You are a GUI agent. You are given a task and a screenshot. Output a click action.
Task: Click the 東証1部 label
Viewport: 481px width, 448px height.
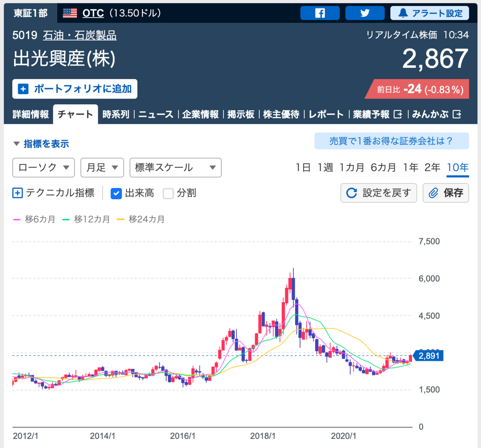coord(30,13)
